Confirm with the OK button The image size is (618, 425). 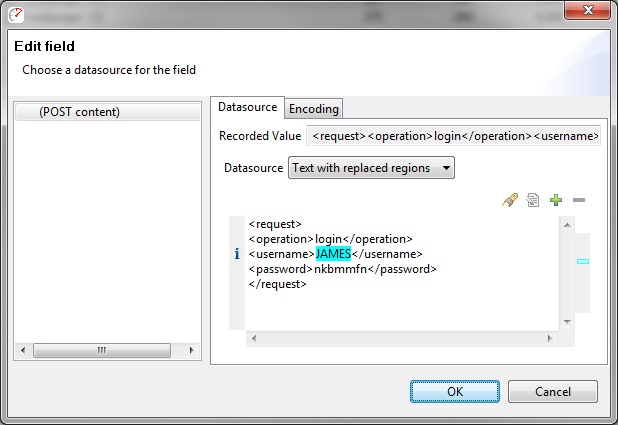coord(455,391)
